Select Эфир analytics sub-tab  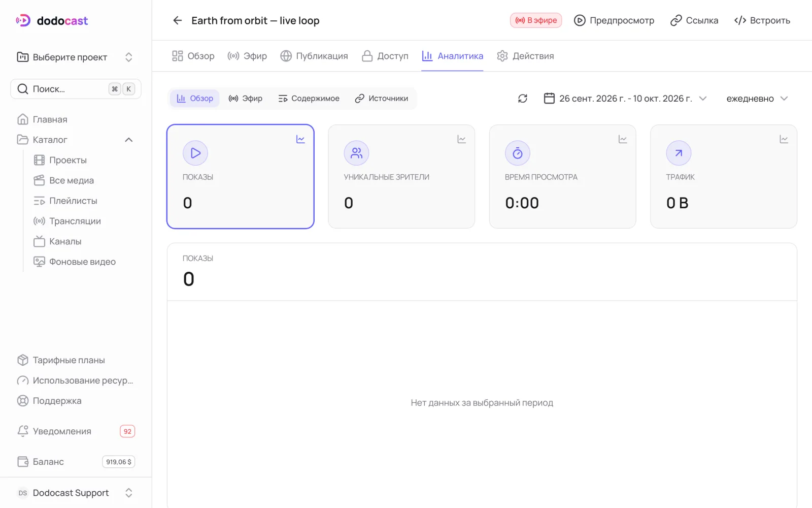click(x=245, y=99)
